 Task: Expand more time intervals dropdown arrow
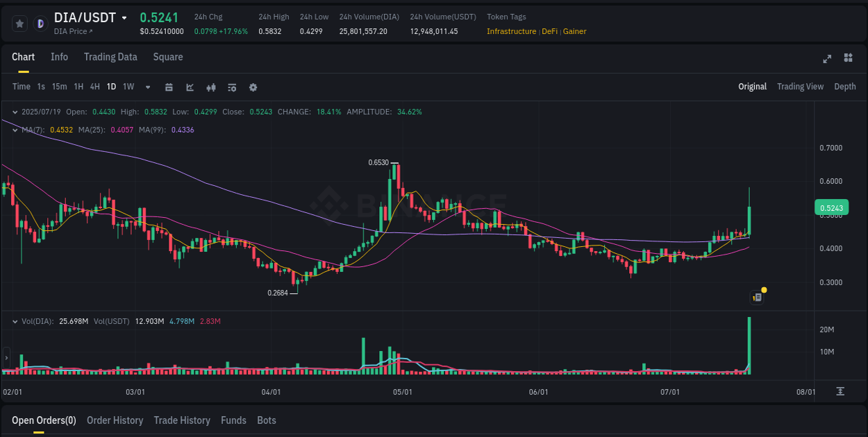(148, 87)
